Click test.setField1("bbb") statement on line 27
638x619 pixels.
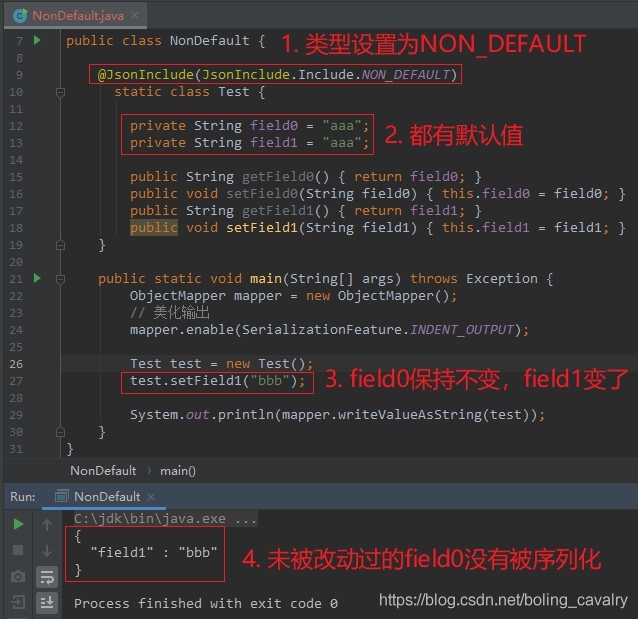point(217,381)
